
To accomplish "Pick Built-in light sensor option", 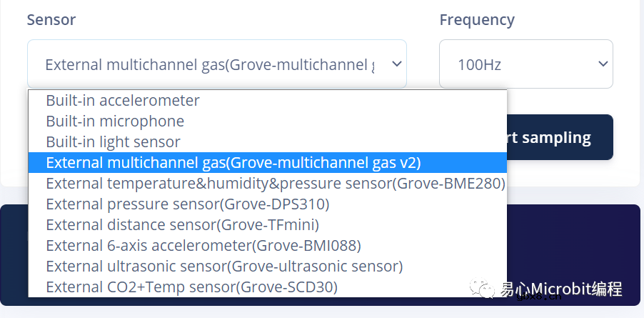I will pyautogui.click(x=113, y=142).
